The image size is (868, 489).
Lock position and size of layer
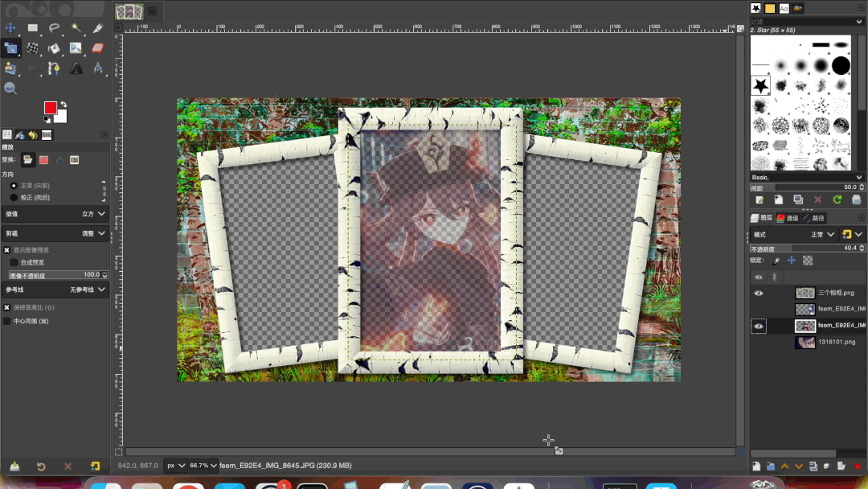792,261
